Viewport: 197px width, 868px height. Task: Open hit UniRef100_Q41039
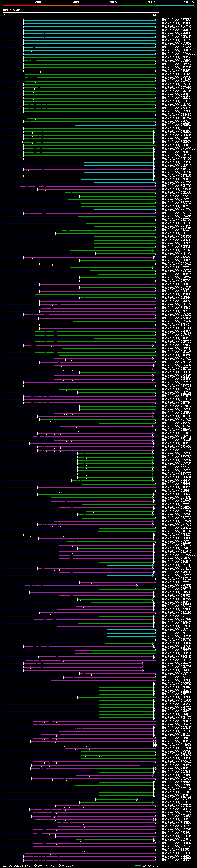pos(176,294)
